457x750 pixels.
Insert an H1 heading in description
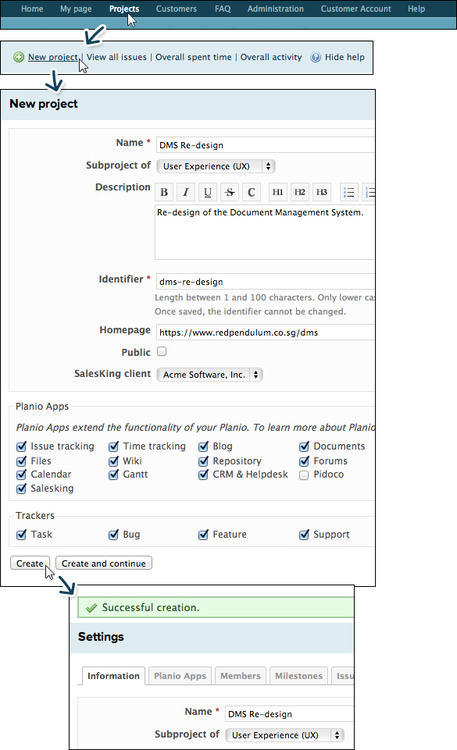pyautogui.click(x=278, y=192)
